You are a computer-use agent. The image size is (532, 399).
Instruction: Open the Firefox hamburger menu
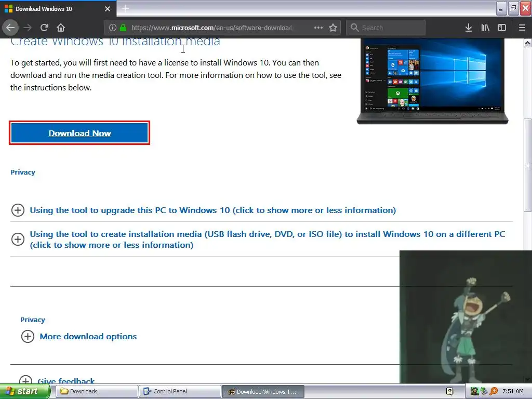(522, 28)
